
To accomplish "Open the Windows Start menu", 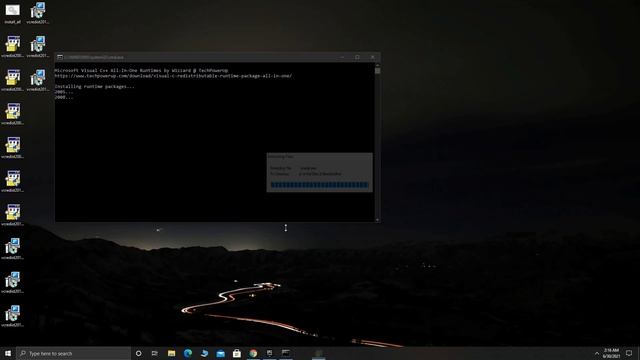I will pos(8,353).
